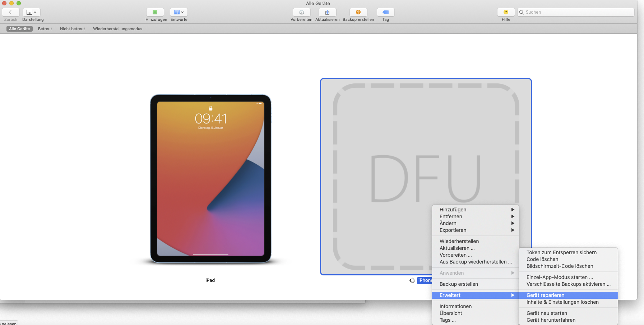The height and width of the screenshot is (325, 644).
Task: Click the Aktualisieren update icon
Action: tap(327, 12)
